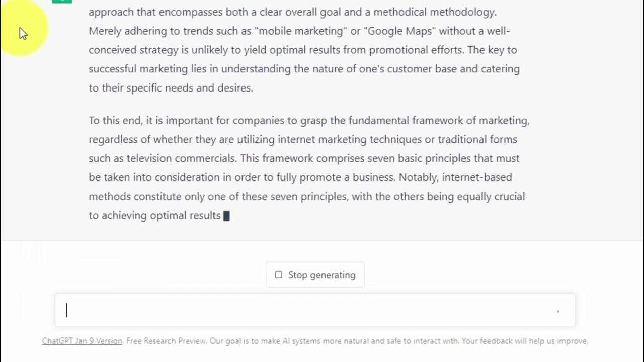Click the words "specific needs and desires"
644x362 pixels.
(189, 88)
